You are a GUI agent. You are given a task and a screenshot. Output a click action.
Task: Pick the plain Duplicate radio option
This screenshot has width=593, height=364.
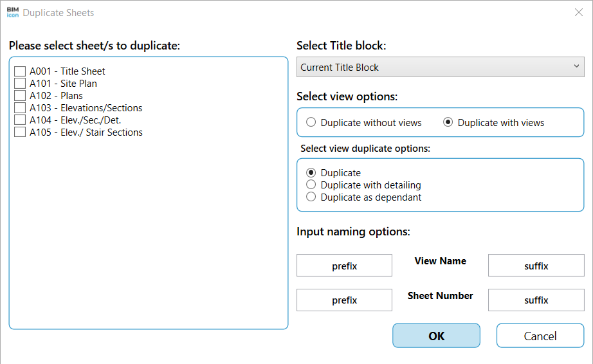(311, 173)
